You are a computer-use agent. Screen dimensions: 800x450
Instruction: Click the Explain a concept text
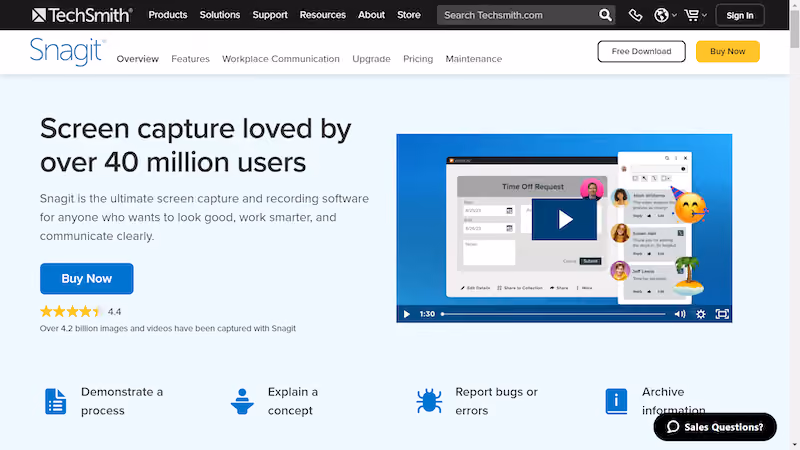point(293,401)
